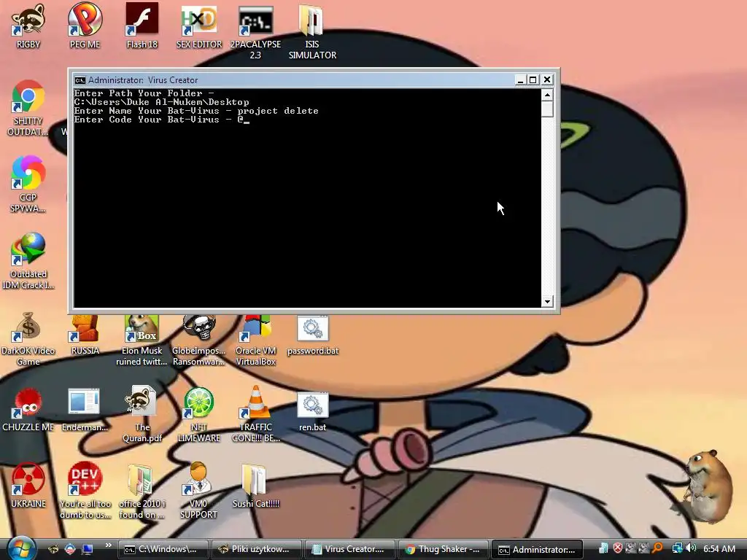Select the RUSSIA desktop shortcut
This screenshot has height=560, width=747.
click(x=85, y=335)
